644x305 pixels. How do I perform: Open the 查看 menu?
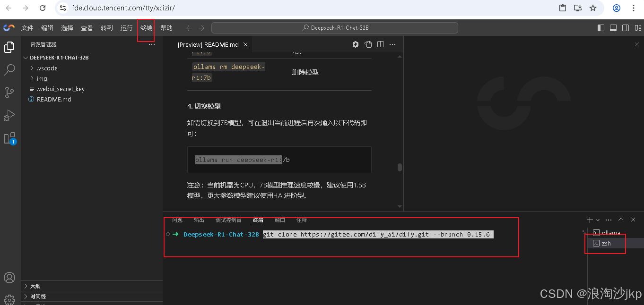click(x=87, y=28)
